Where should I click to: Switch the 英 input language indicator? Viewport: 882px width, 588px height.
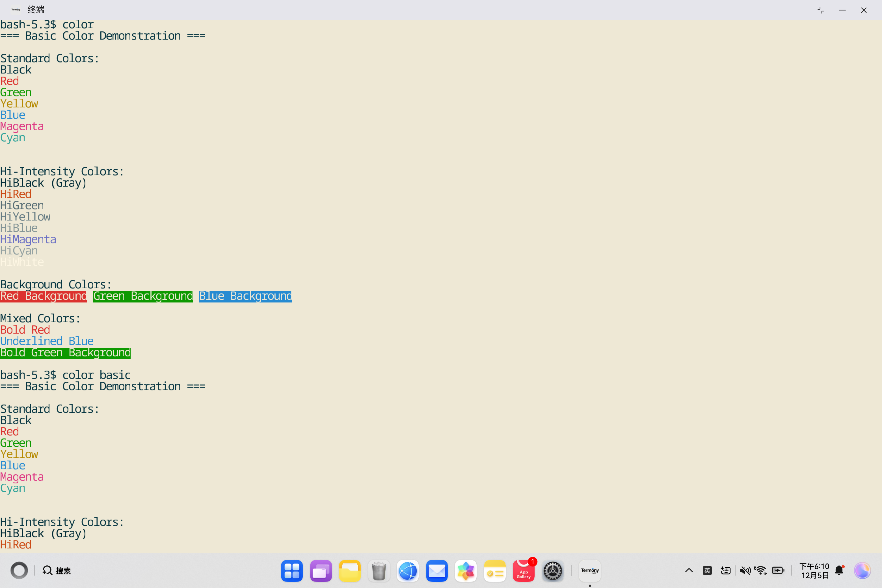[707, 571]
